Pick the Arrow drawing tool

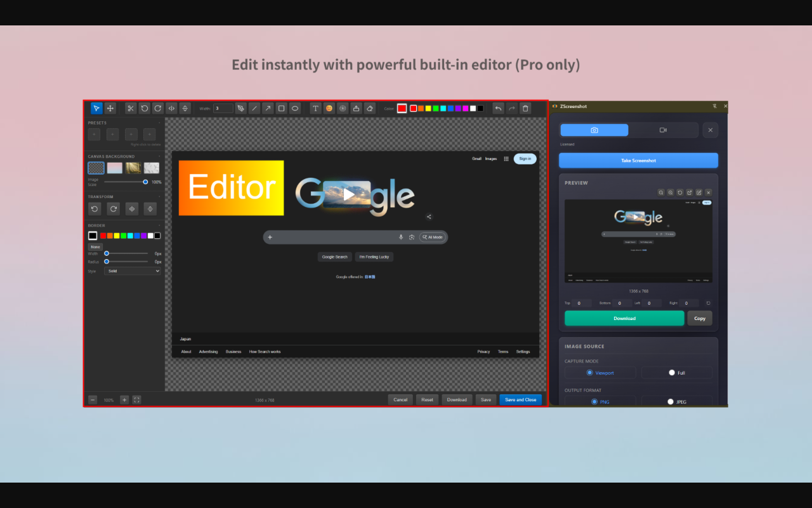pyautogui.click(x=268, y=108)
